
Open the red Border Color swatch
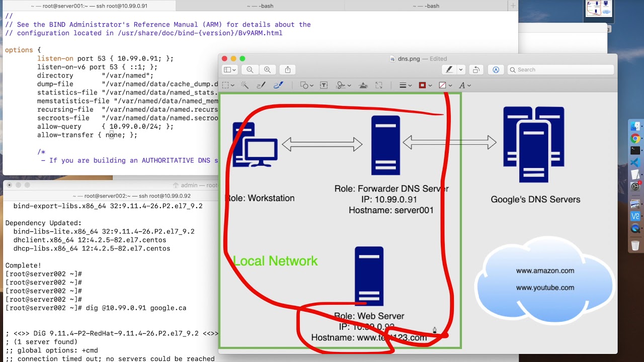[425, 85]
